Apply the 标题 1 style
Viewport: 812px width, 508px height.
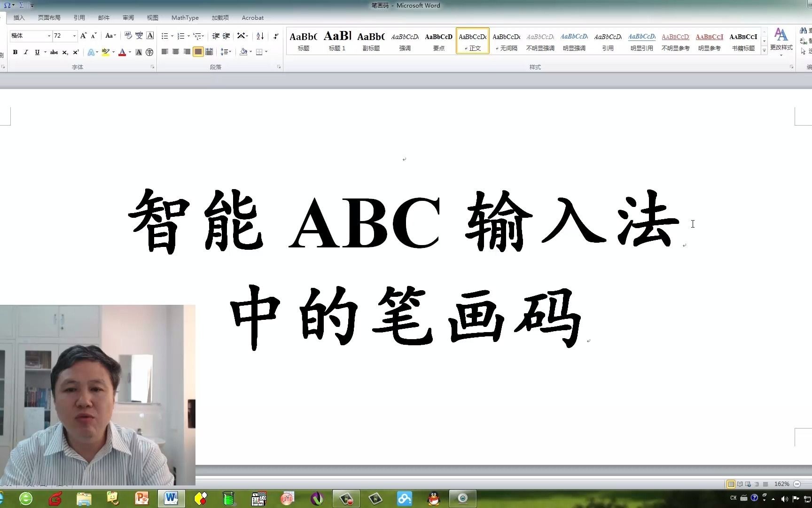[337, 41]
